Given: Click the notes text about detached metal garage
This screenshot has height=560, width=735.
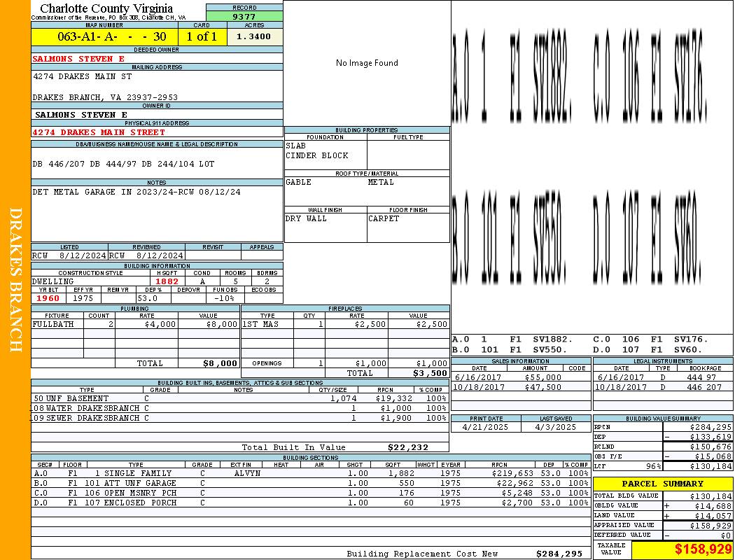Looking at the screenshot, I should click(x=136, y=192).
